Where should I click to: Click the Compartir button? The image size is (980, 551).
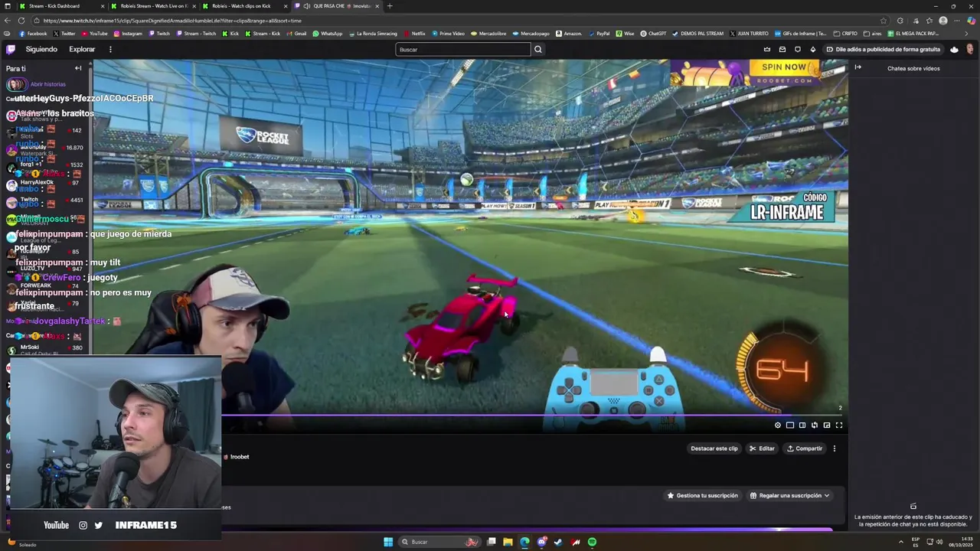point(805,448)
